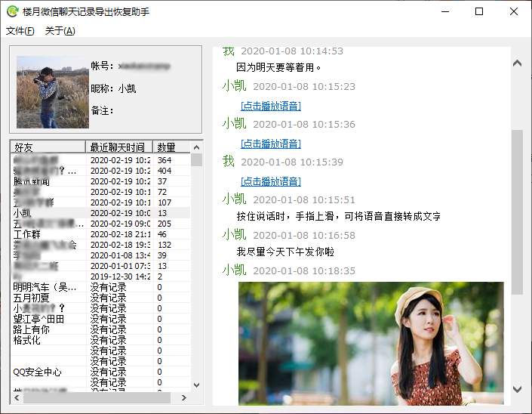Sort by 数量 column header

point(168,147)
